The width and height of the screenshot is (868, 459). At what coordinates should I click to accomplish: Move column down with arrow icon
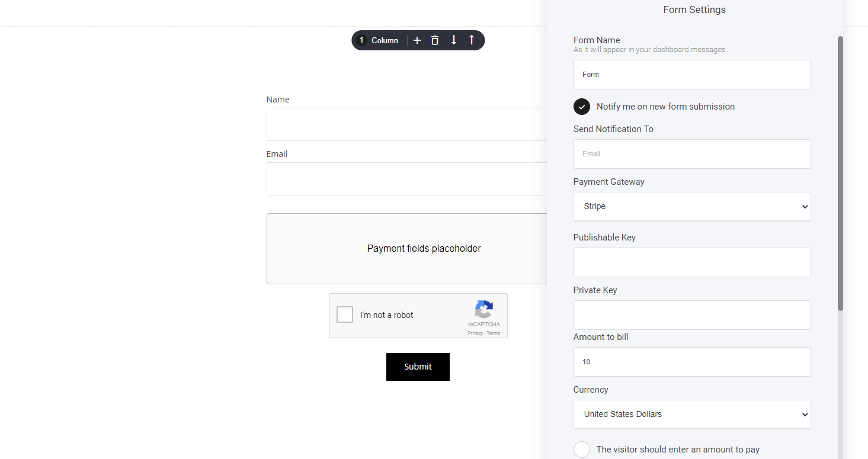tap(454, 40)
